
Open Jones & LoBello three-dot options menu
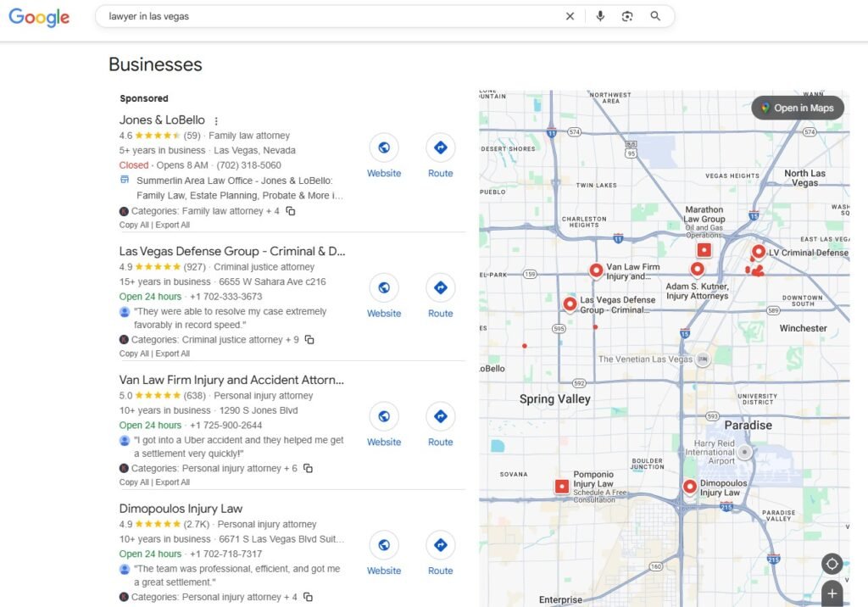pyautogui.click(x=216, y=121)
